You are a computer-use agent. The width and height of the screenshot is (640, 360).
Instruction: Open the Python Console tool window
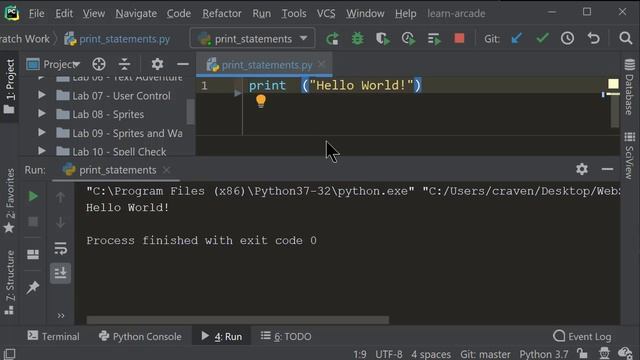140,336
